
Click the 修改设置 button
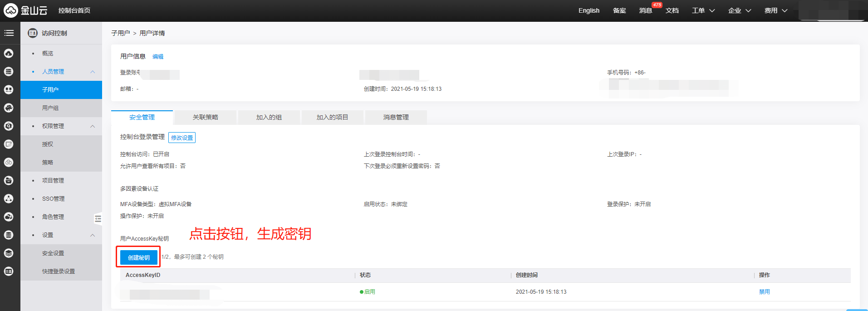pos(182,138)
